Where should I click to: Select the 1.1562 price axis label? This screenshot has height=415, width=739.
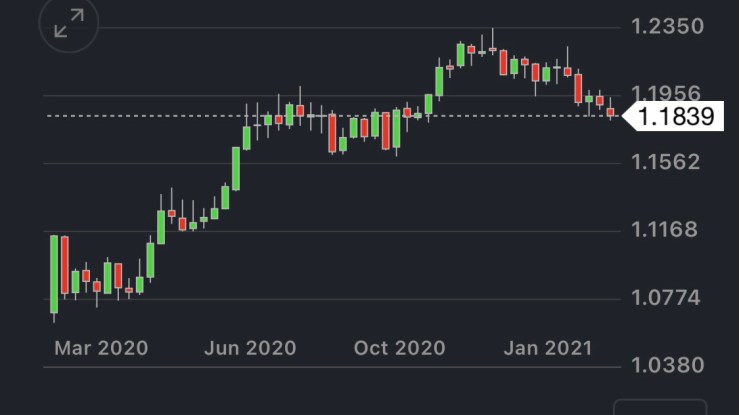tap(669, 162)
